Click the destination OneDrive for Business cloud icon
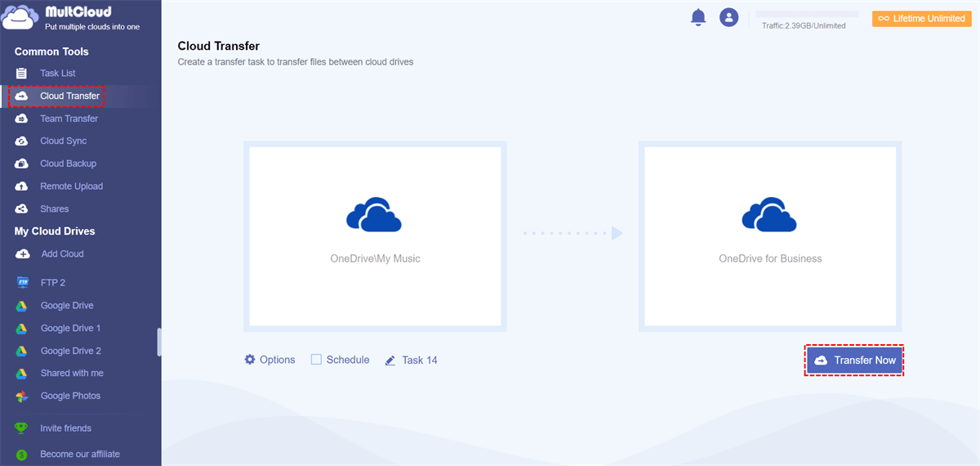The image size is (980, 466). pyautogui.click(x=769, y=215)
